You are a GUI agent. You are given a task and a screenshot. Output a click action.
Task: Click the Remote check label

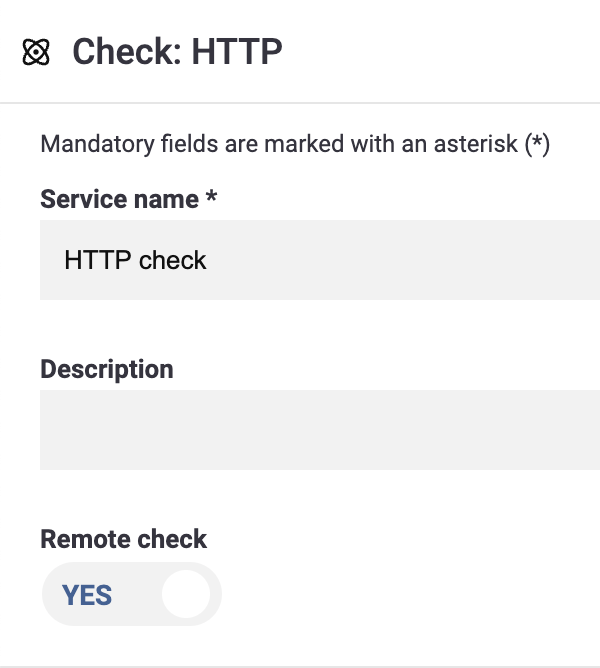tap(124, 539)
